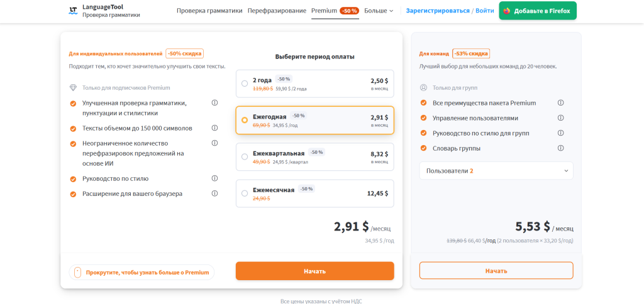This screenshot has height=304, width=644.
Task: Click the Зарегистрироваться link
Action: pyautogui.click(x=438, y=11)
